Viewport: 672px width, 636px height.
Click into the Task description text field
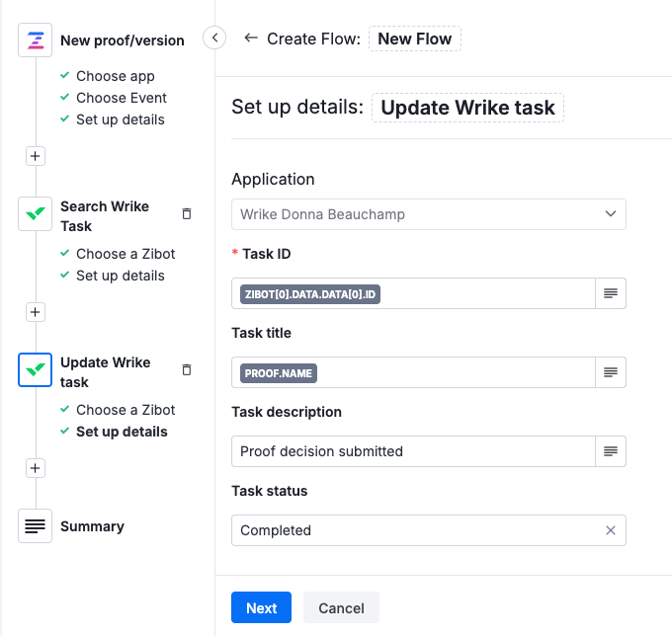(x=413, y=451)
